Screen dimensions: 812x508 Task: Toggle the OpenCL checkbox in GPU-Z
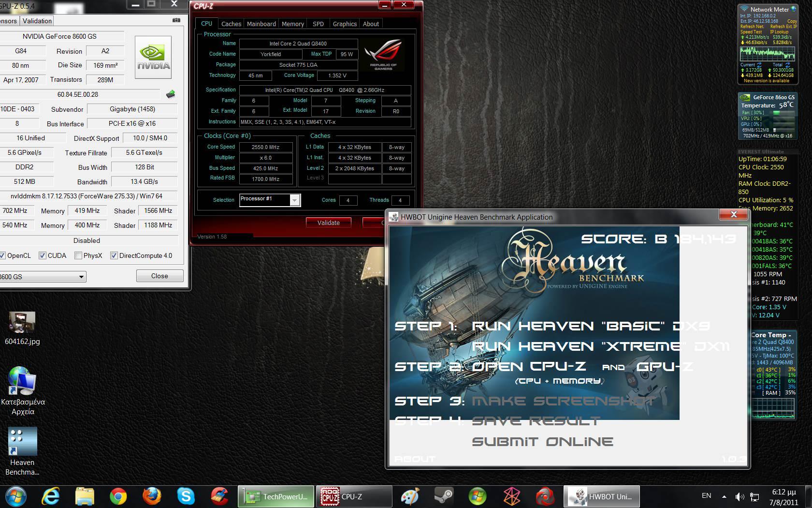(3, 255)
